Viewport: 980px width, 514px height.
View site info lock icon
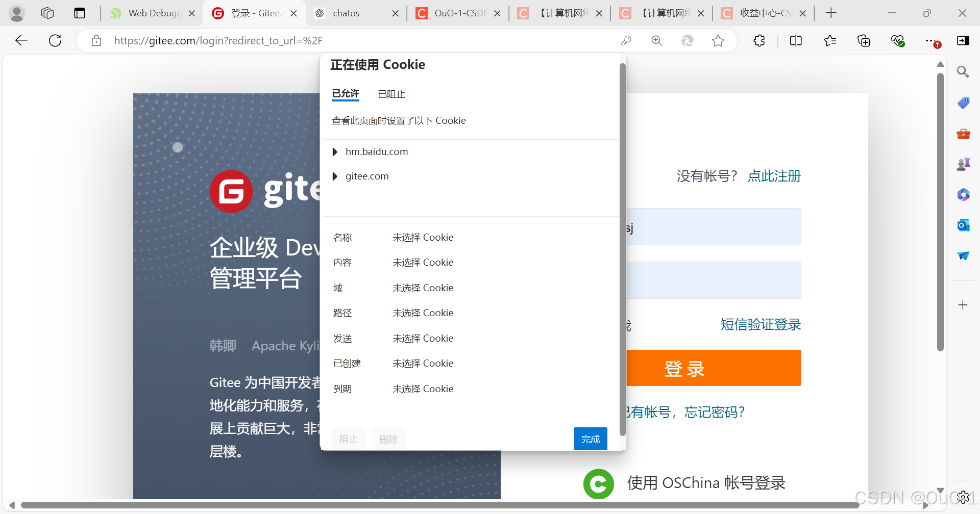[96, 41]
